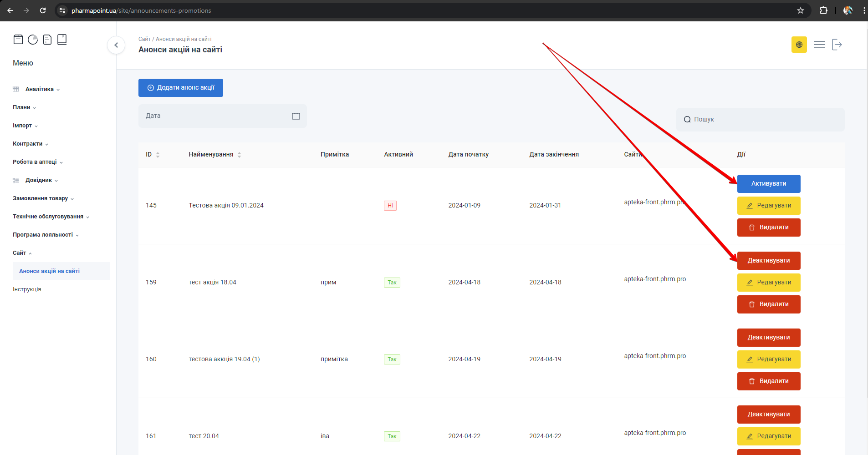The width and height of the screenshot is (868, 455).
Task: Deactivate promotion 160 тестова акція 19.04
Action: 768,338
